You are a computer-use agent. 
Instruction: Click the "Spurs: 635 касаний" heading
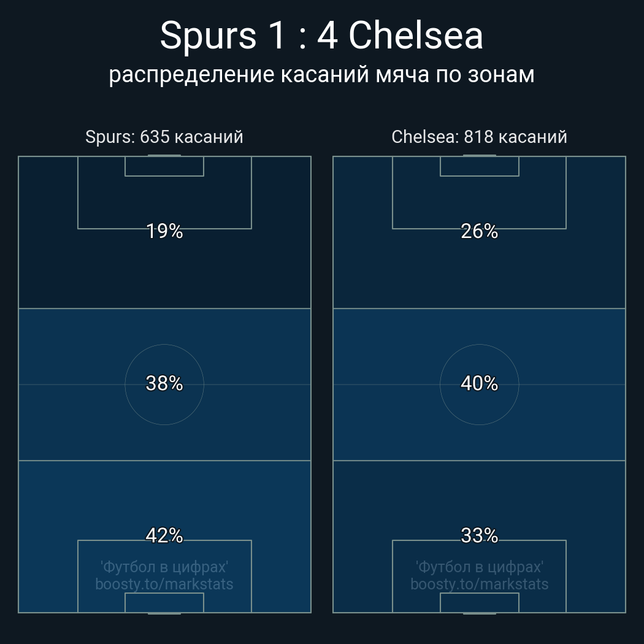tap(164, 137)
